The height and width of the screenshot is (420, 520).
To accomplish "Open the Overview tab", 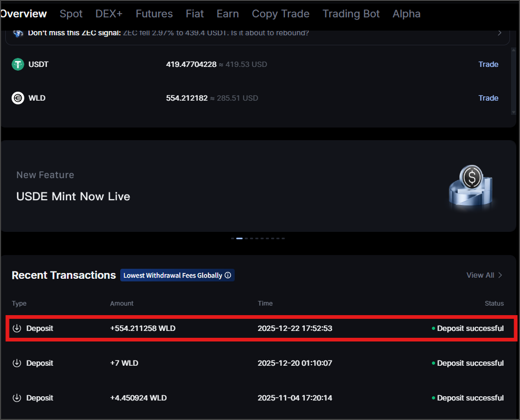I will pos(23,14).
